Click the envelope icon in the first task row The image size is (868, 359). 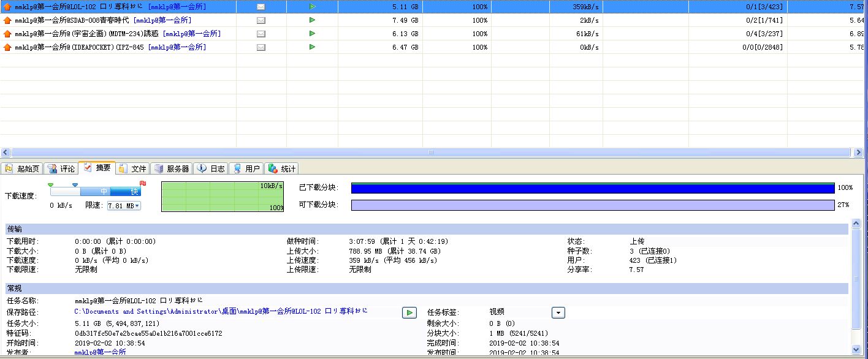click(x=261, y=7)
